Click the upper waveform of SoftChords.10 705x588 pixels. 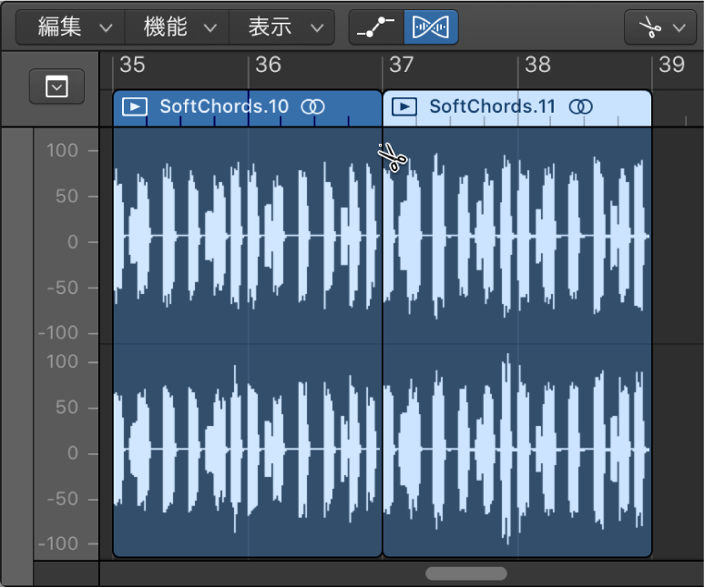pyautogui.click(x=247, y=236)
